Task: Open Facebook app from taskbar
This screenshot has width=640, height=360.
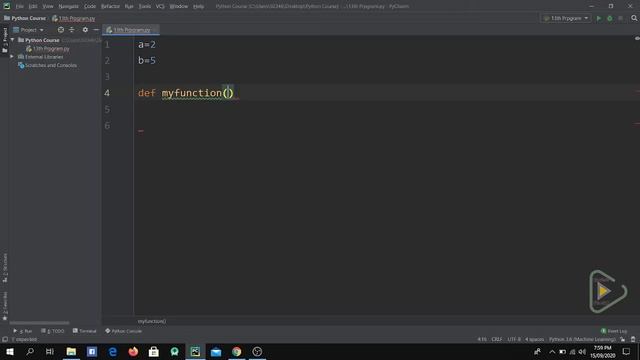Action: 92,351
